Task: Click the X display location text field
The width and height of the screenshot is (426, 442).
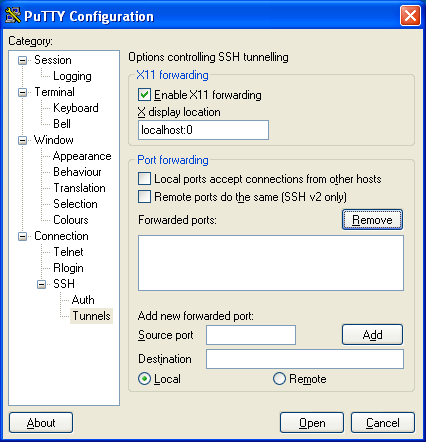Action: pyautogui.click(x=203, y=130)
